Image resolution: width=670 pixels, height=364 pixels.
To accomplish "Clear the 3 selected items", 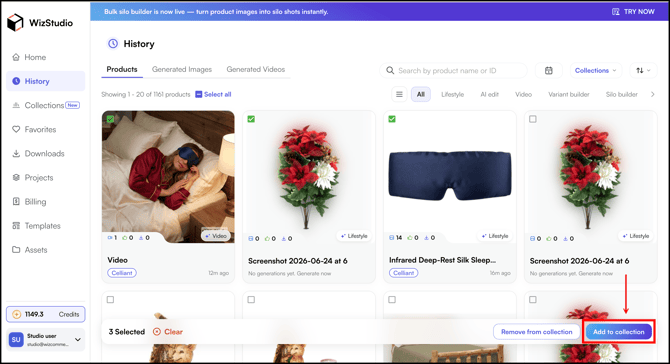I will pos(168,332).
